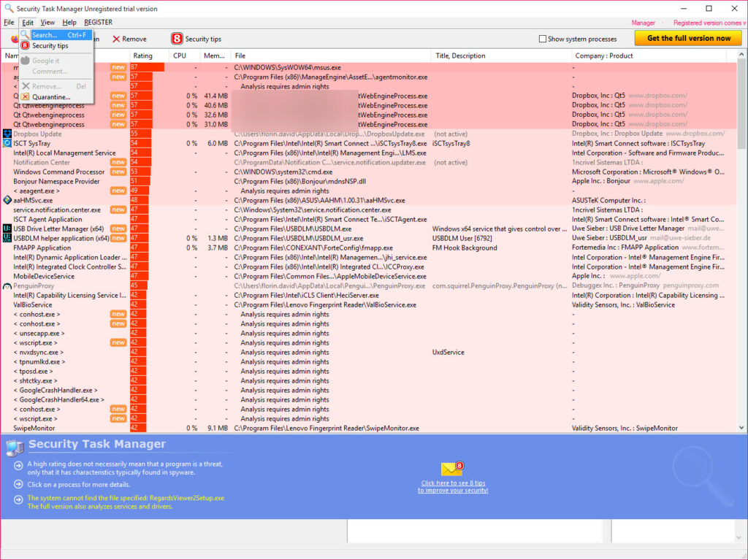Viewport: 748px width, 560px height.
Task: Enable Show system processes checkbox
Action: (x=543, y=39)
